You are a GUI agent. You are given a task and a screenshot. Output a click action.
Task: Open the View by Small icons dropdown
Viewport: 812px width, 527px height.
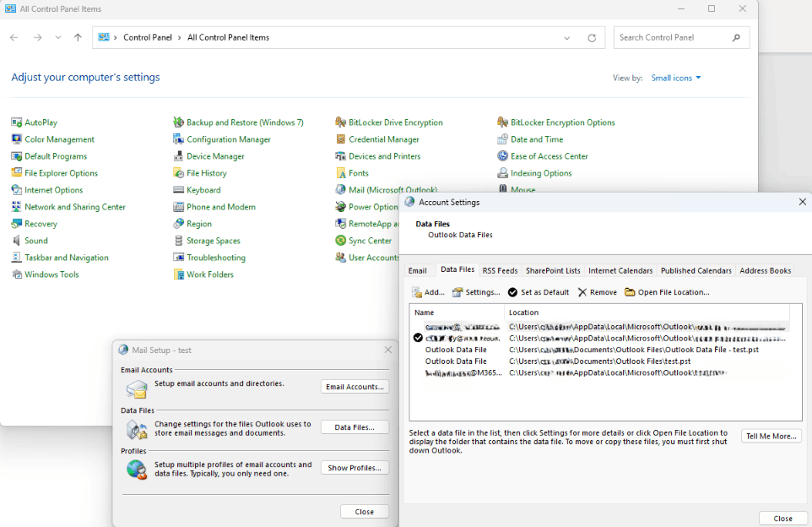[676, 78]
